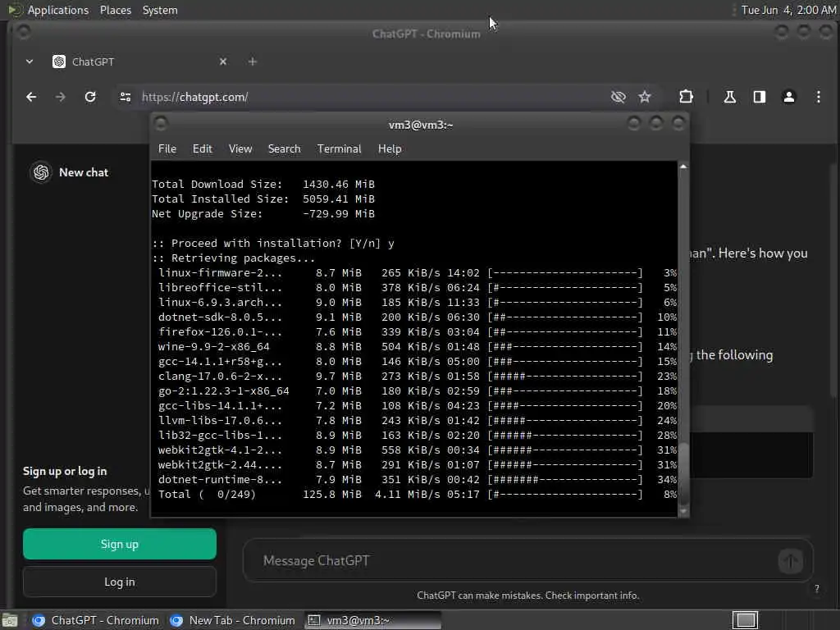
Task: Click the terminal title bar left button
Action: tap(160, 125)
